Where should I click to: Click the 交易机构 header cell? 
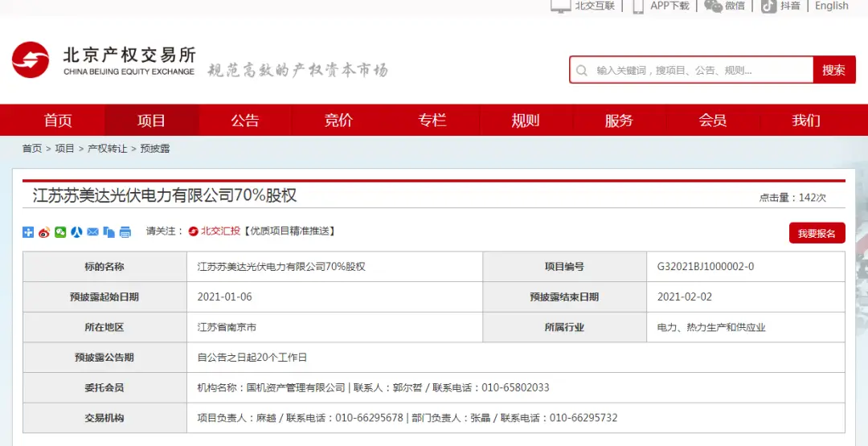[104, 418]
